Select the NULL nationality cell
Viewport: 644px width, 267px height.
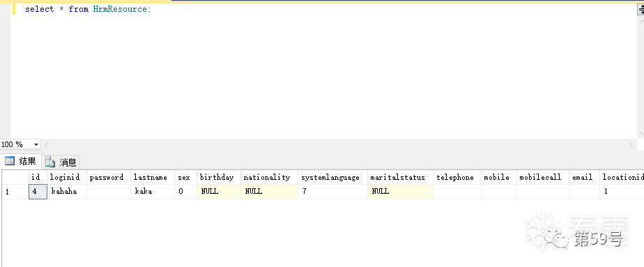(x=270, y=192)
